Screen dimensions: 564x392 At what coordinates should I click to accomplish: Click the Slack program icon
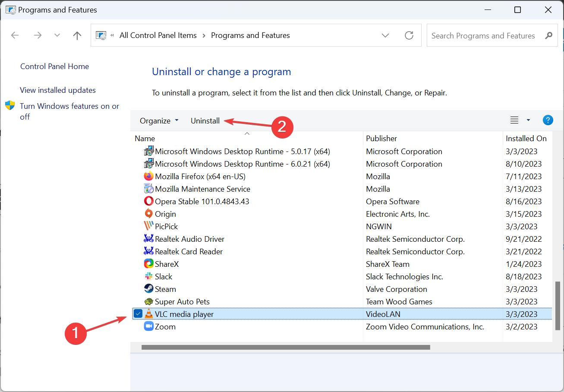coord(148,276)
